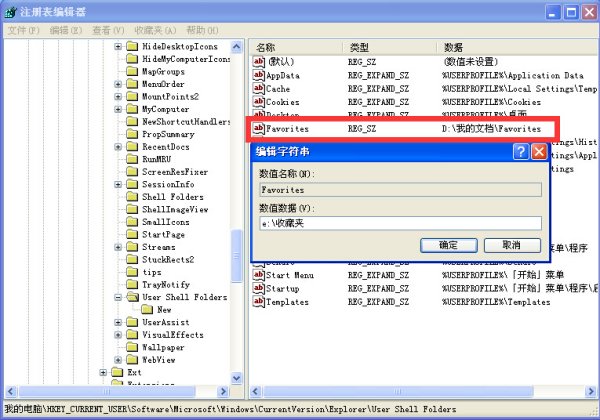
Task: Expand the Ext key
Action: pyautogui.click(x=103, y=373)
